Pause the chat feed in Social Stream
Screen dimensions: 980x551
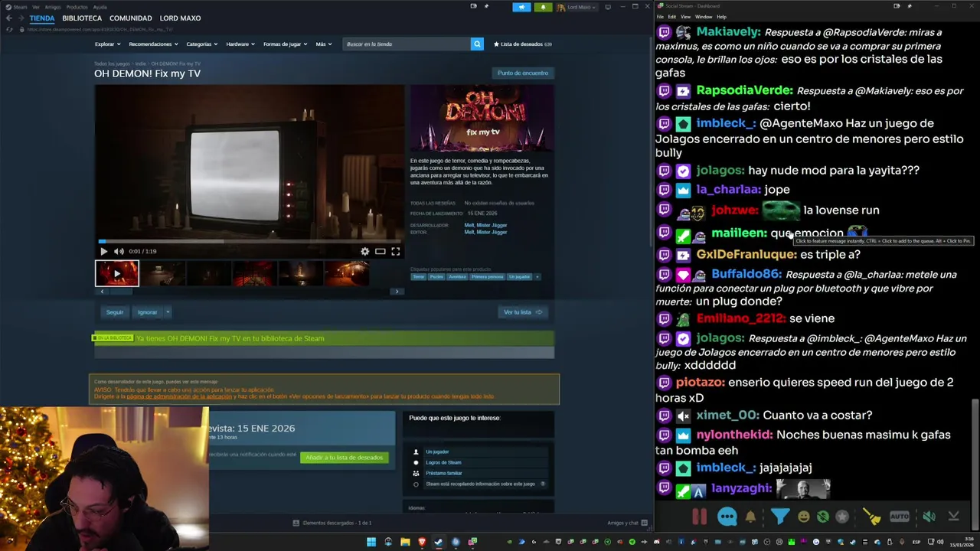tap(700, 517)
